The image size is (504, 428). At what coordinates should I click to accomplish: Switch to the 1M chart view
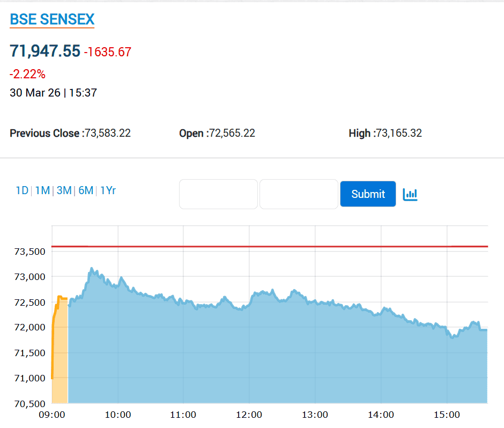pyautogui.click(x=42, y=190)
